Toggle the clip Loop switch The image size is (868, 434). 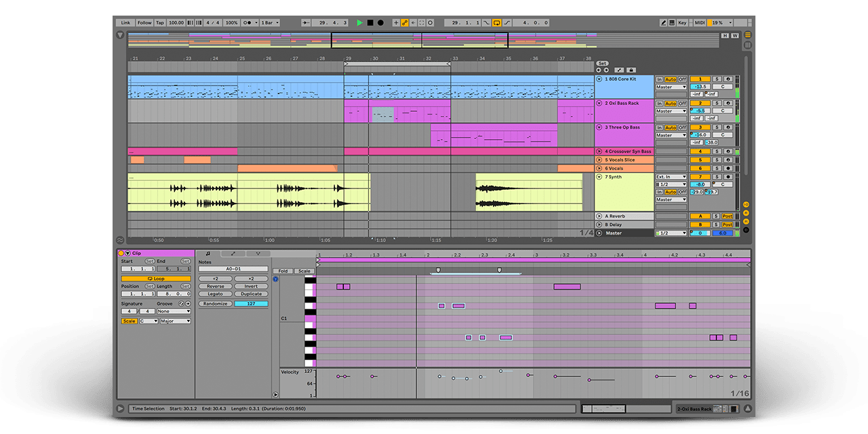(x=156, y=279)
